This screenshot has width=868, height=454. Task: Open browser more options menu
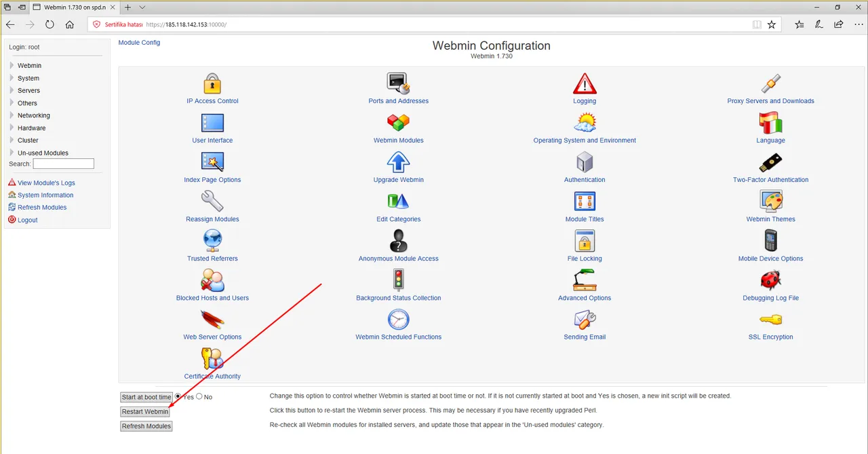858,24
